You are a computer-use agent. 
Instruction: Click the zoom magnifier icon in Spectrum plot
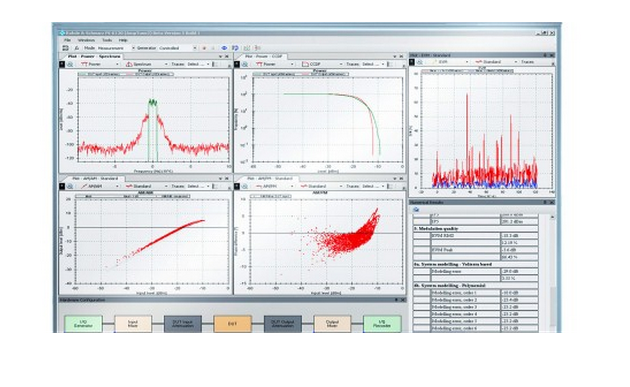click(70, 64)
